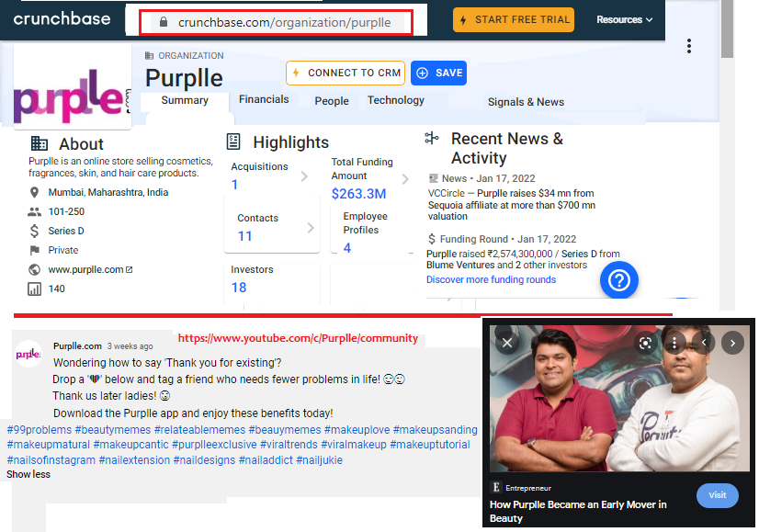The width and height of the screenshot is (759, 532).
Task: Click the Entrepreneur source icon
Action: (x=495, y=487)
